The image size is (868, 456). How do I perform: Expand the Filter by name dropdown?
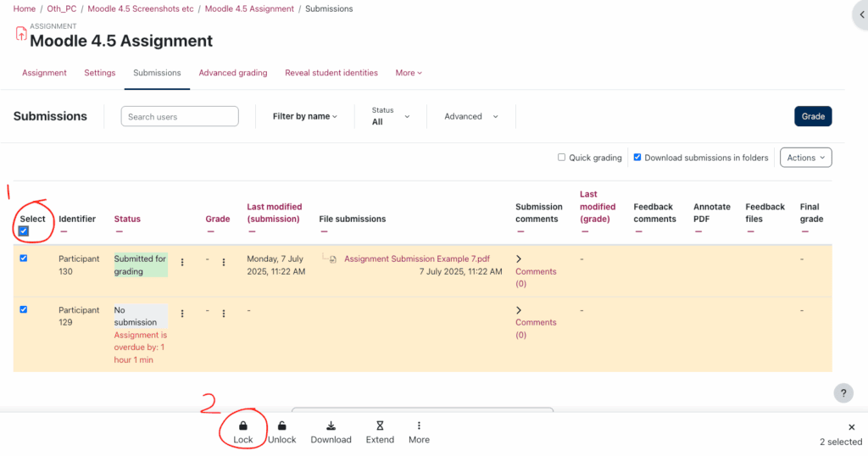304,116
